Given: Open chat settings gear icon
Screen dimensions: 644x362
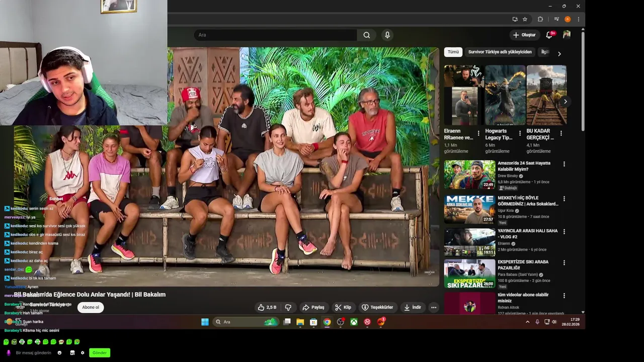Looking at the screenshot, I should [83, 353].
